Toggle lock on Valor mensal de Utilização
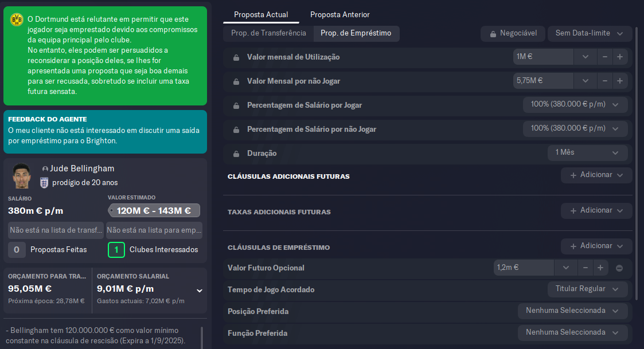This screenshot has width=644, height=349. 236,57
